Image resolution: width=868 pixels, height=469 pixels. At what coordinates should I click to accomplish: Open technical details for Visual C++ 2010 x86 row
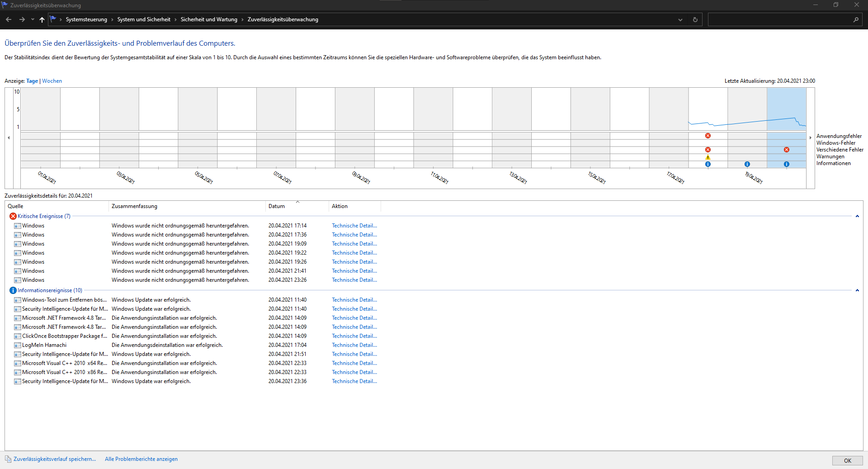coord(354,372)
